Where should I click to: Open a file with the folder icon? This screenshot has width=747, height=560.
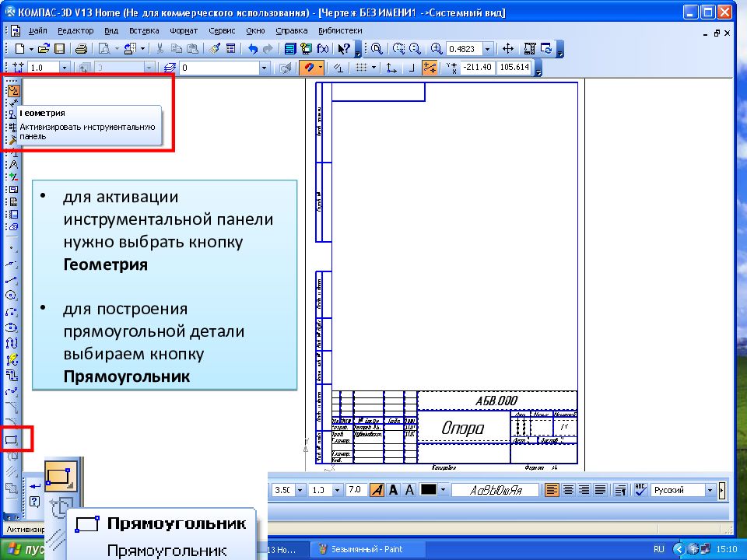[44, 48]
